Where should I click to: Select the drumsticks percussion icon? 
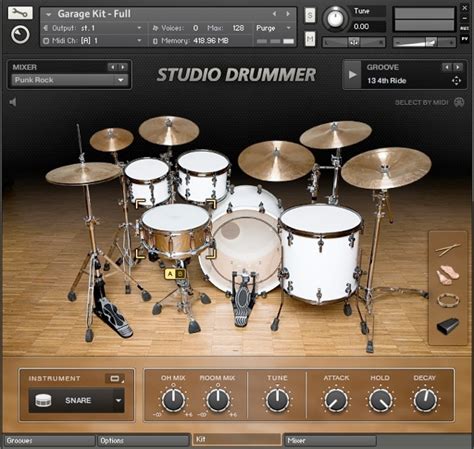448,250
